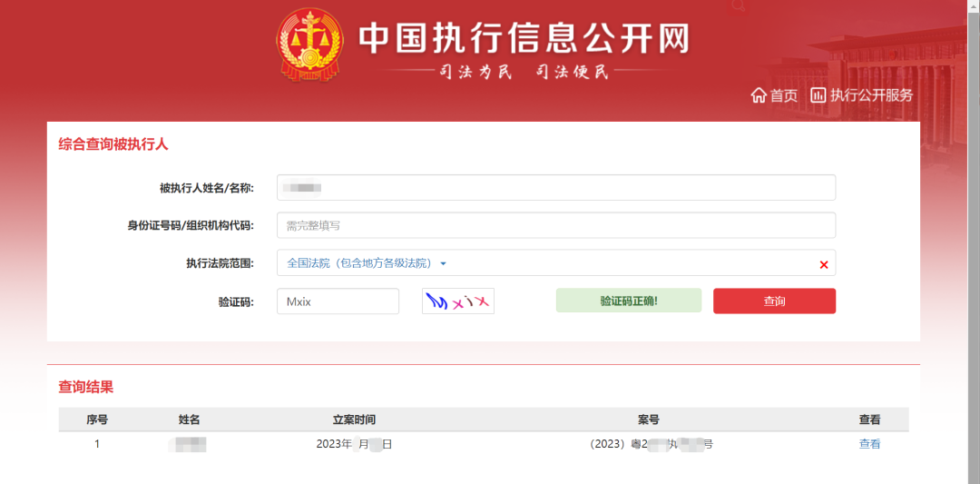
Task: Click the 姓名 column header
Action: click(190, 420)
